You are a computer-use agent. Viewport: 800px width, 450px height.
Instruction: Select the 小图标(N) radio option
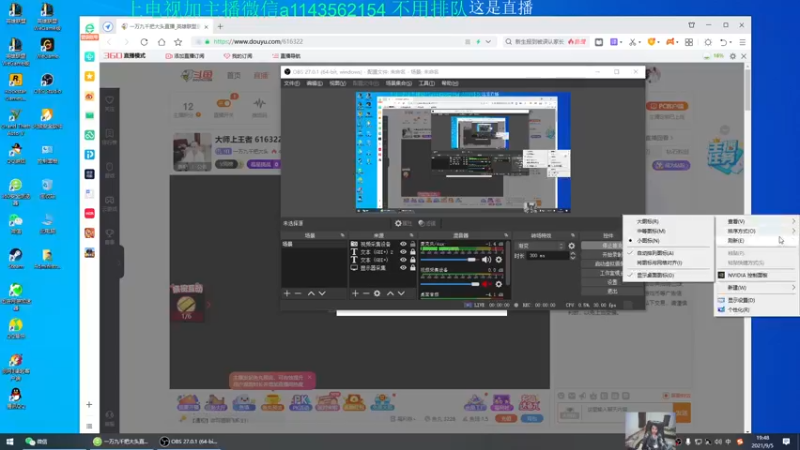point(668,240)
